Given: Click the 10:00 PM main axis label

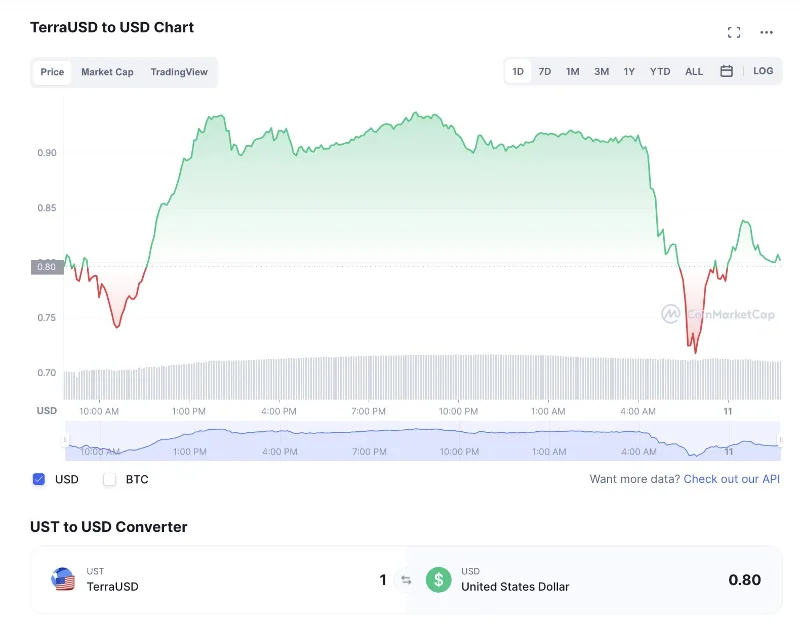Looking at the screenshot, I should point(458,411).
